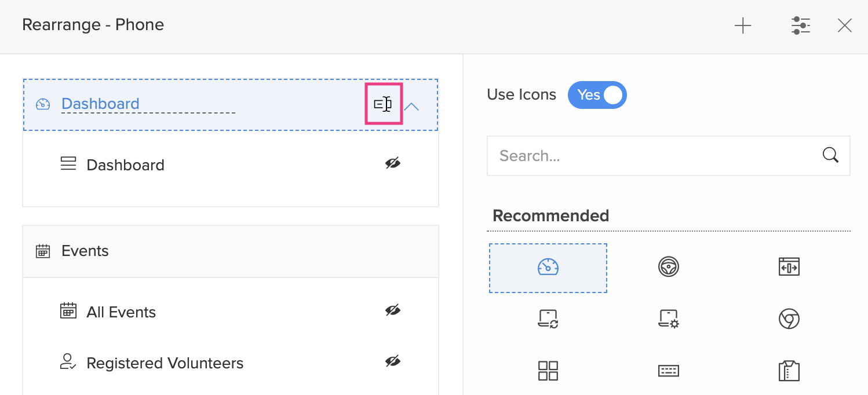Select the Events section header
The height and width of the screenshot is (395, 868).
[230, 251]
